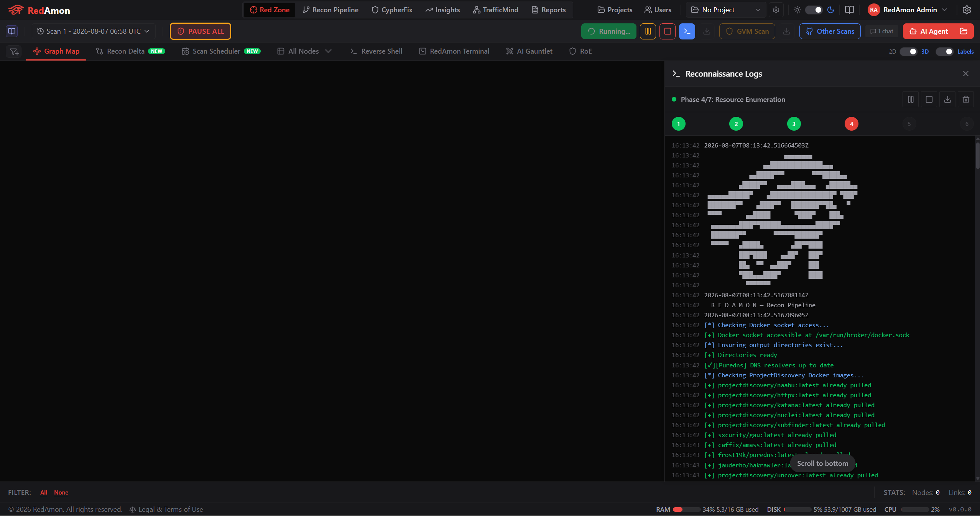Switch to the Red Zone section
The width and height of the screenshot is (980, 516).
[x=270, y=10]
